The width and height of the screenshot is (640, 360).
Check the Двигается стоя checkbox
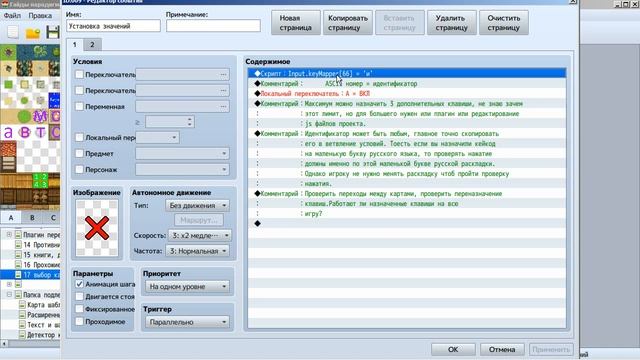79,296
